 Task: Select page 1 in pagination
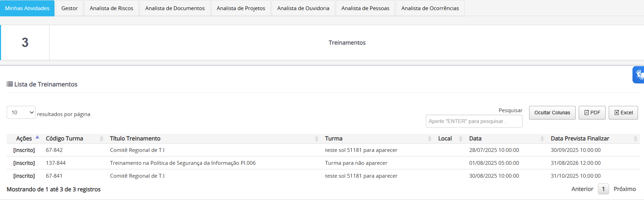coord(603,189)
